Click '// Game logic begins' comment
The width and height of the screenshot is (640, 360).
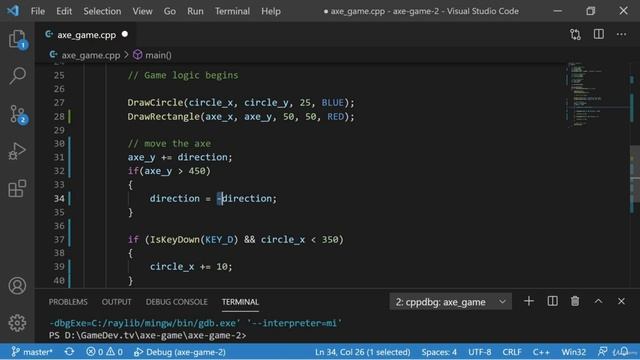183,75
